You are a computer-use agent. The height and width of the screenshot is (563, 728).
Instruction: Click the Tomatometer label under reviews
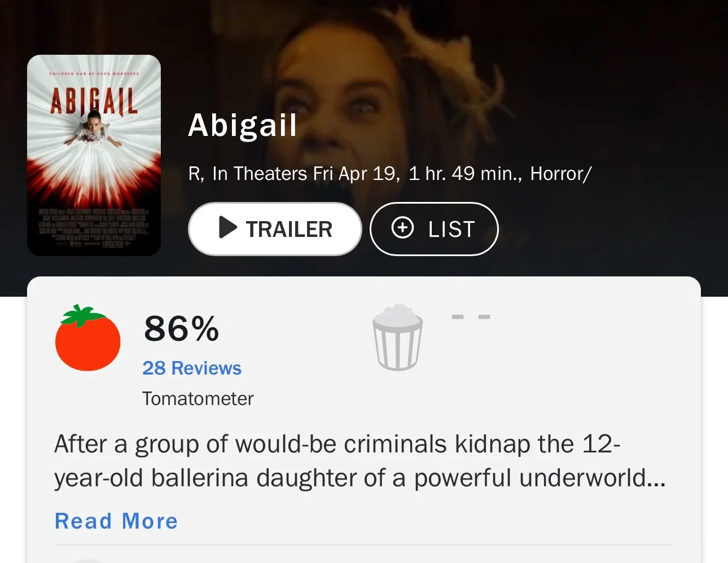[x=198, y=399]
